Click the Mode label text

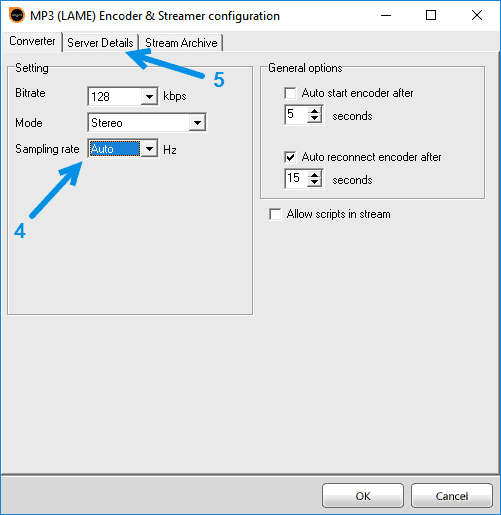click(x=29, y=123)
